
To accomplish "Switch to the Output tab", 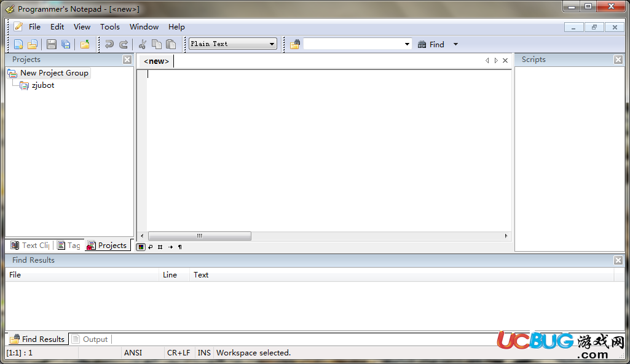I will click(90, 339).
